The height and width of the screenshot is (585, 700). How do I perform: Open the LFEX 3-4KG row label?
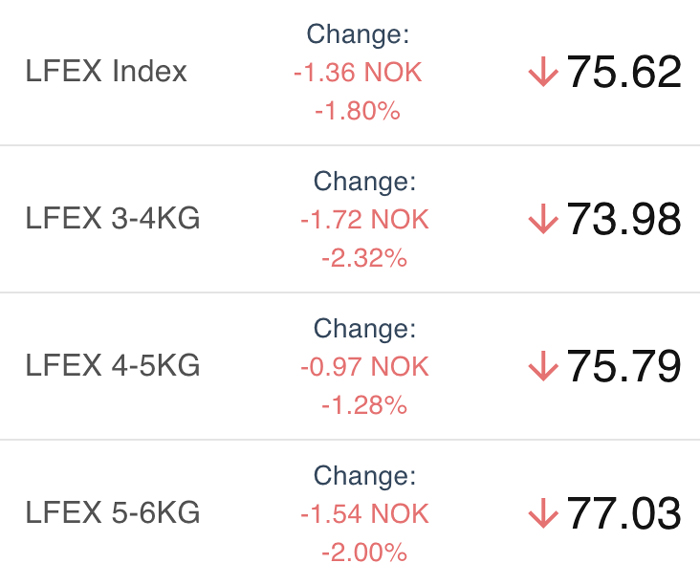click(x=112, y=218)
